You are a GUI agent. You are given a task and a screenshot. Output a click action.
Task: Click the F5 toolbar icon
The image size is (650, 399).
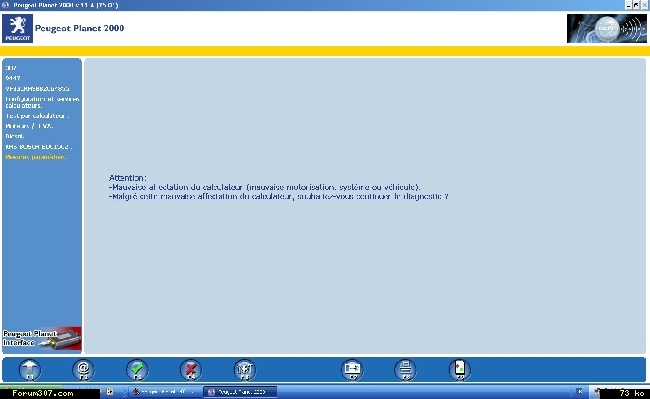(245, 370)
